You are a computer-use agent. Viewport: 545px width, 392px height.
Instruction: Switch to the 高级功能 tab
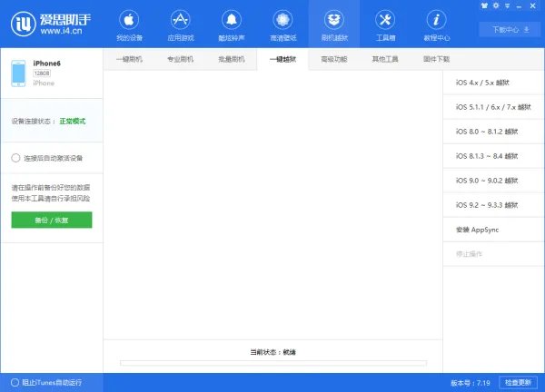coord(334,59)
